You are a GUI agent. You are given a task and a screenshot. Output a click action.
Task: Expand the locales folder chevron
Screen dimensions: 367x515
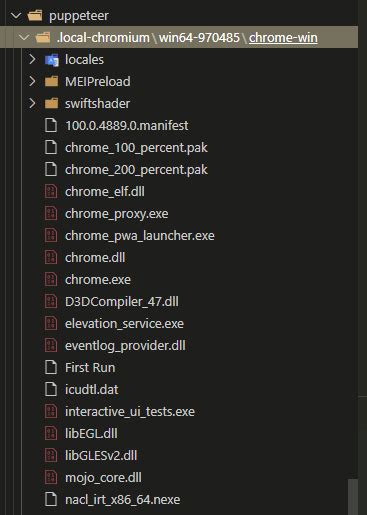coord(32,60)
